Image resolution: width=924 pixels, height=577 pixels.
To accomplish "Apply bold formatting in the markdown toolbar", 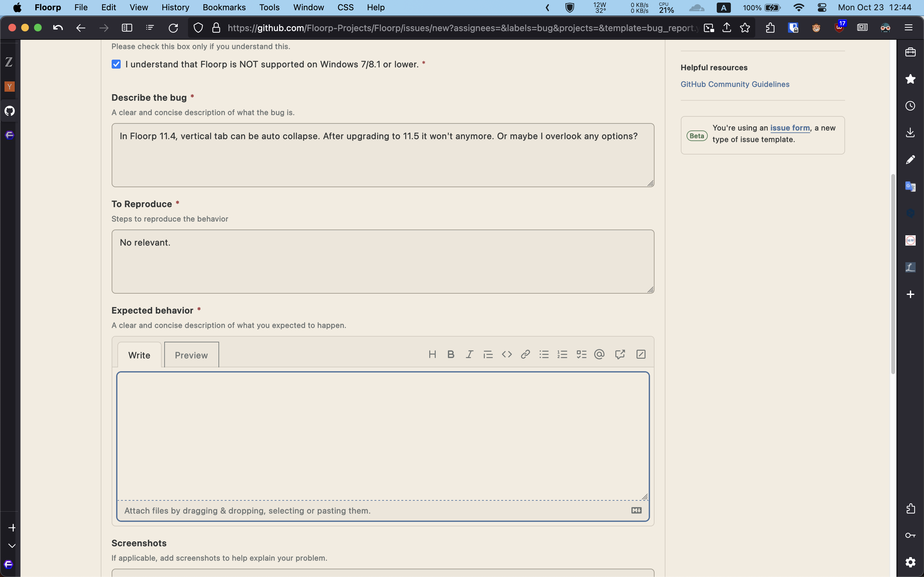I will [x=450, y=354].
